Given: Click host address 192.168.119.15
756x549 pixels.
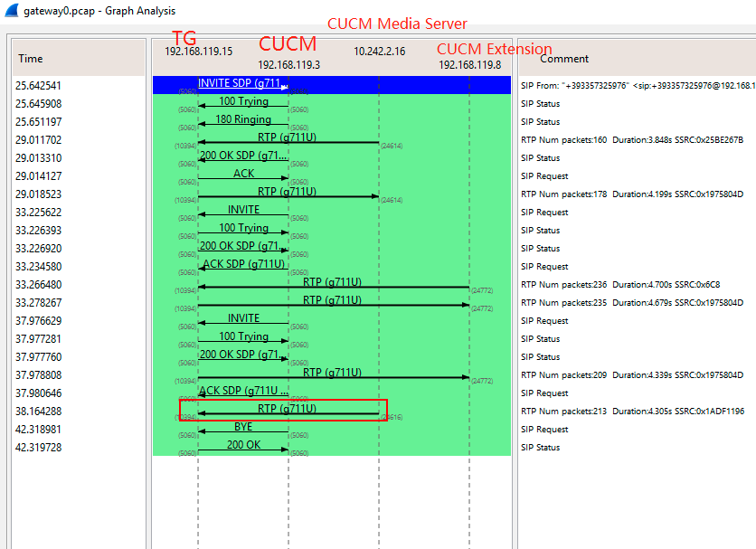Looking at the screenshot, I should [x=199, y=52].
